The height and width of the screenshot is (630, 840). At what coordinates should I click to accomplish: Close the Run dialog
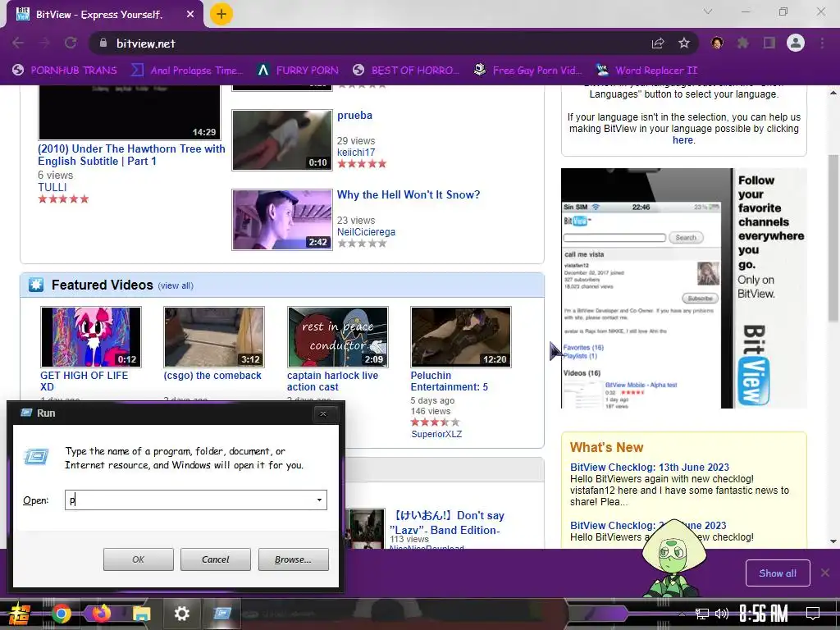pos(323,413)
